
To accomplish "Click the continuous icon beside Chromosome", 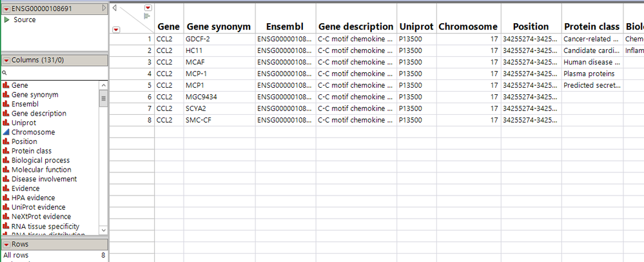I will (6, 132).
